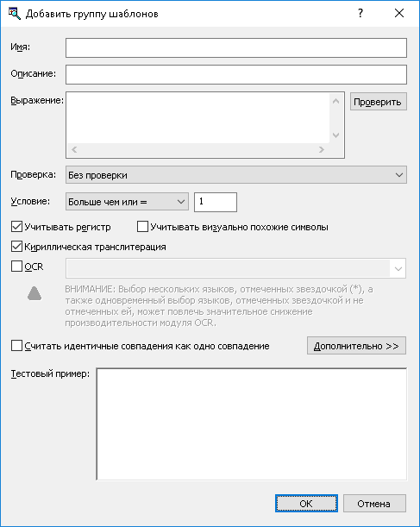Expand advanced options via Дополнительно >>
The width and height of the screenshot is (420, 527).
click(356, 346)
